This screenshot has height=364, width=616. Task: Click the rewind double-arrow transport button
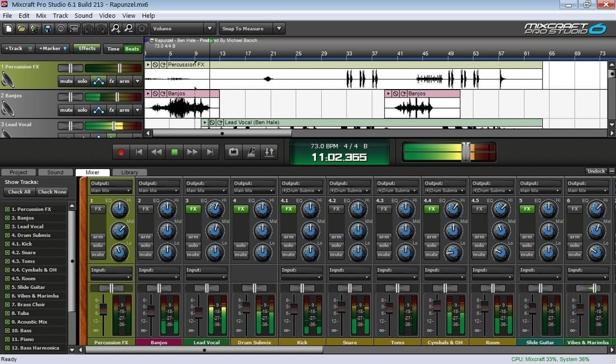pyautogui.click(x=156, y=152)
